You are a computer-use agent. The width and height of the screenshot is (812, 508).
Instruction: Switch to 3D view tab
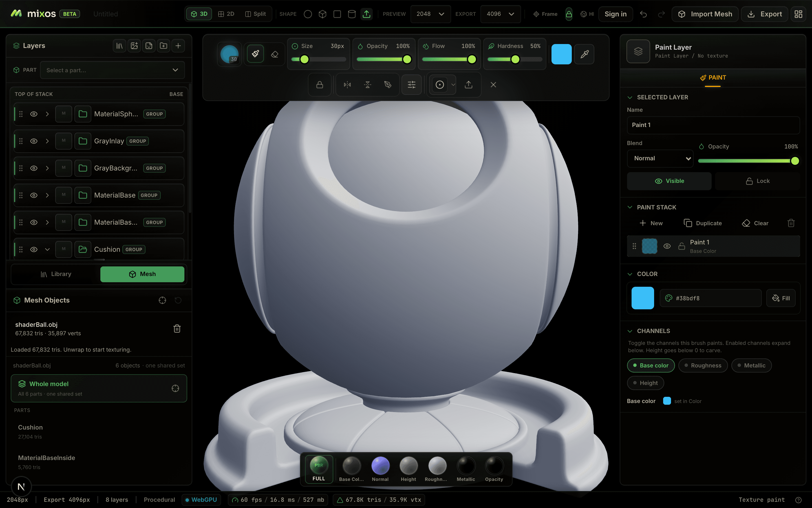point(199,14)
